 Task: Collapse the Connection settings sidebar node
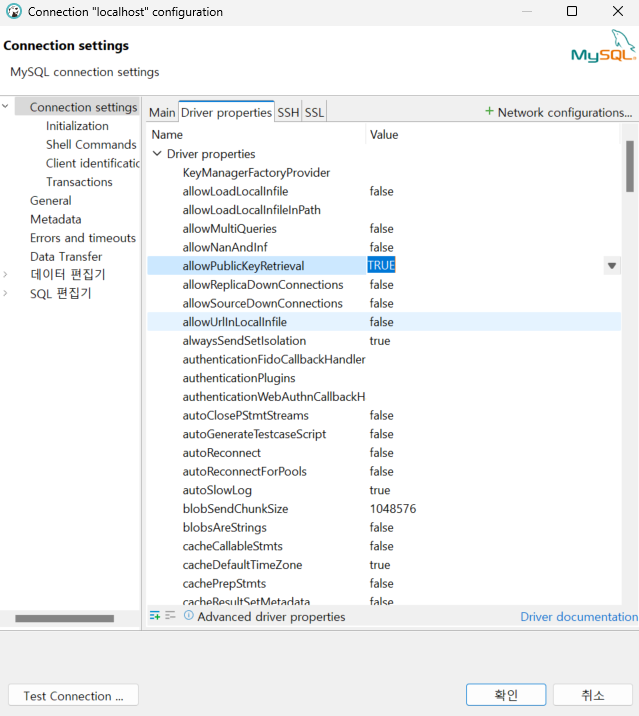coord(5,106)
